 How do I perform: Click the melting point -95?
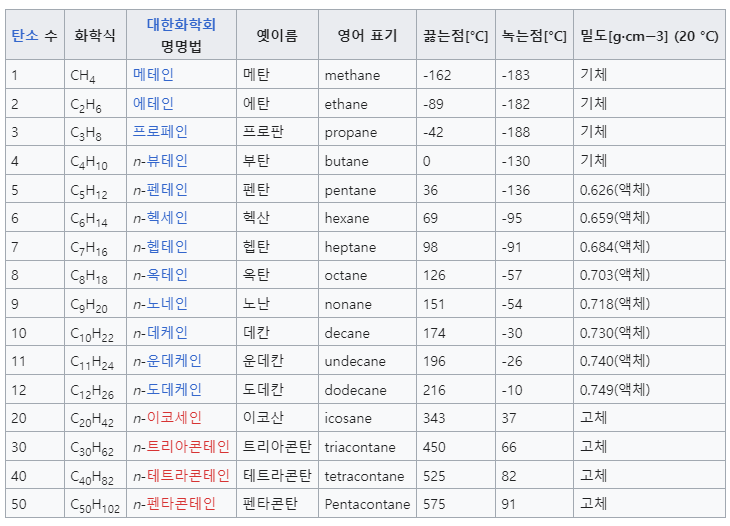512,218
